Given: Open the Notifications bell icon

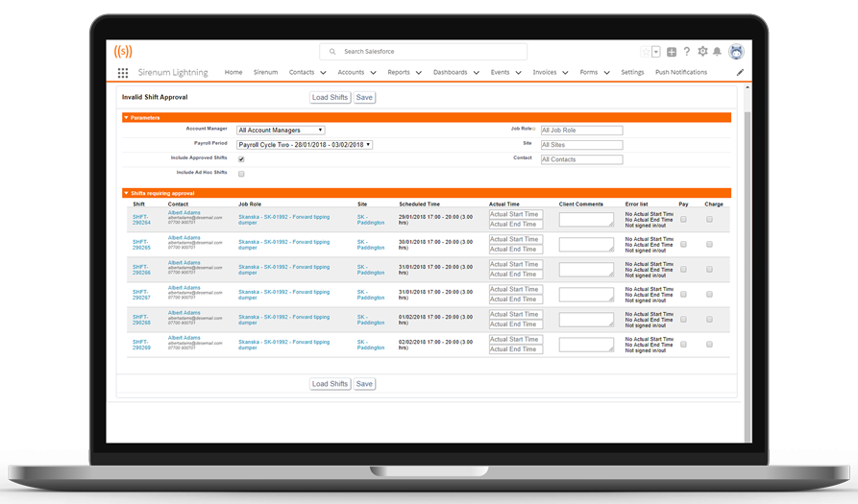Looking at the screenshot, I should point(717,52).
